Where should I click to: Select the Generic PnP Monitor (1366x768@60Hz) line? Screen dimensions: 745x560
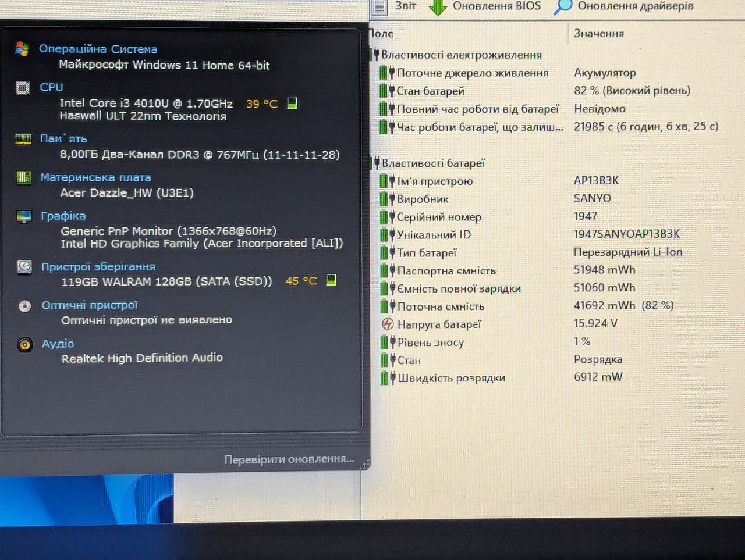pos(169,231)
